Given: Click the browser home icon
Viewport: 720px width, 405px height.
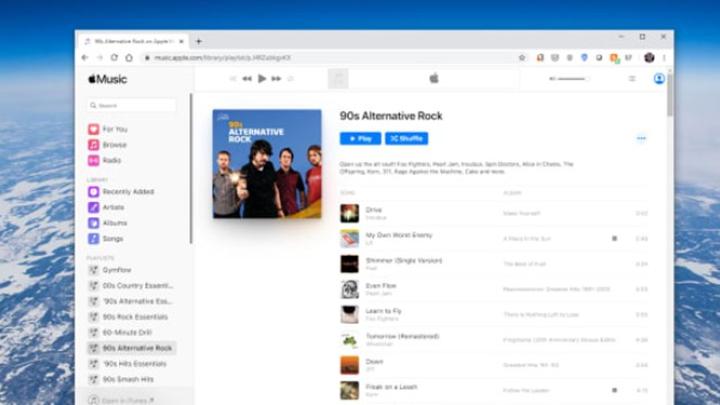Looking at the screenshot, I should (x=129, y=57).
